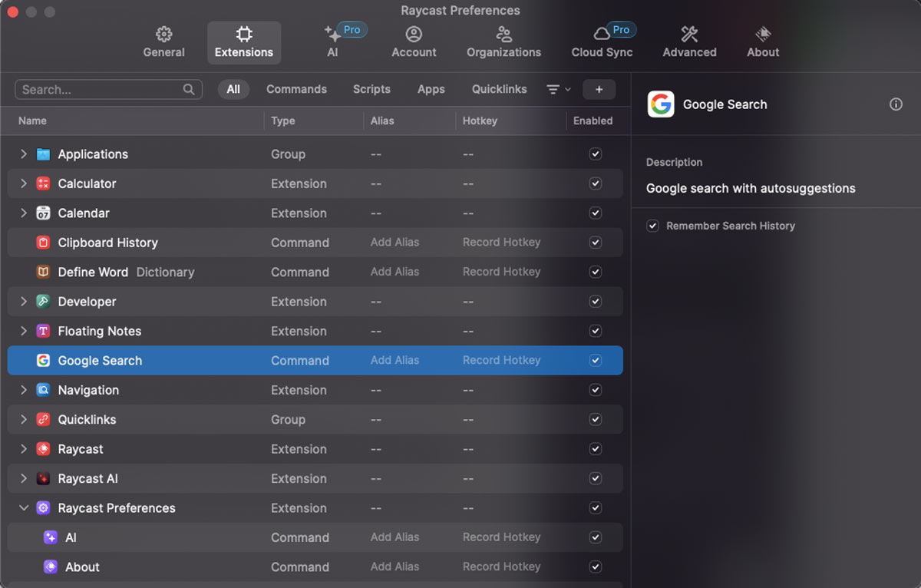Disable the Clipboard History command
Screen dimensions: 921x588
pyautogui.click(x=595, y=242)
